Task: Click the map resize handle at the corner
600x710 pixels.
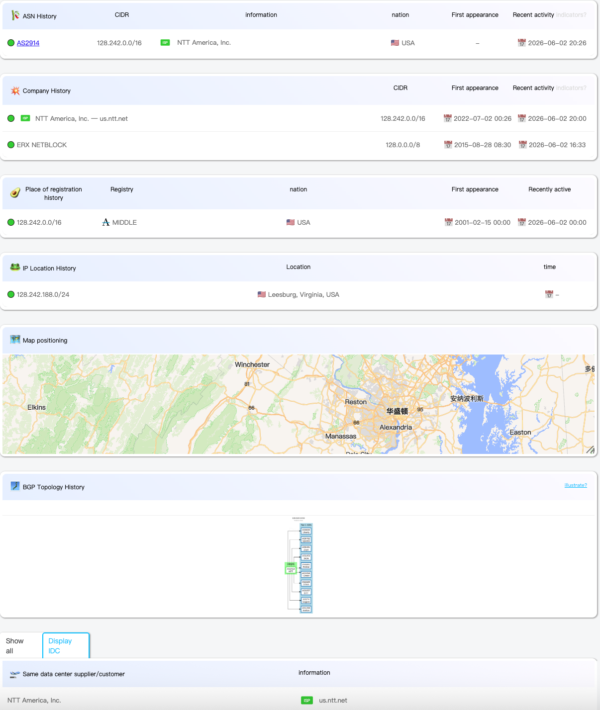Action: coord(590,449)
